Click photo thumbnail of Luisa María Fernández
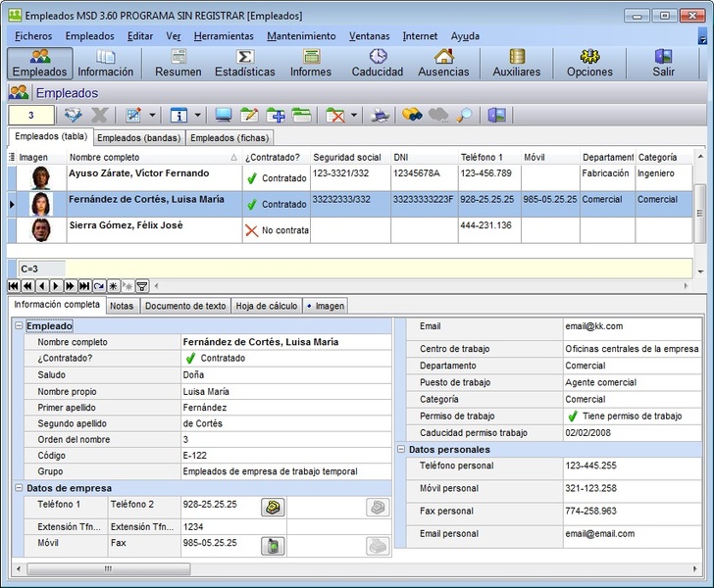Image resolution: width=714 pixels, height=588 pixels. coord(41,204)
